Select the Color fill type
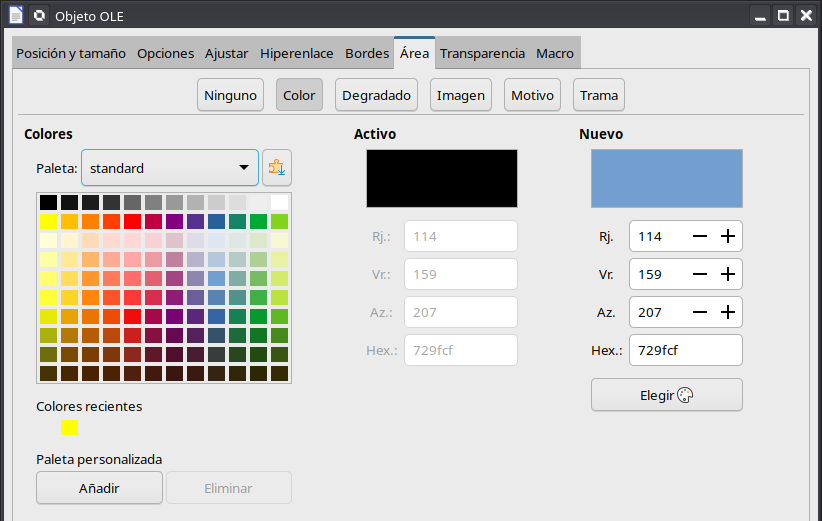The height and width of the screenshot is (521, 822). coord(299,95)
